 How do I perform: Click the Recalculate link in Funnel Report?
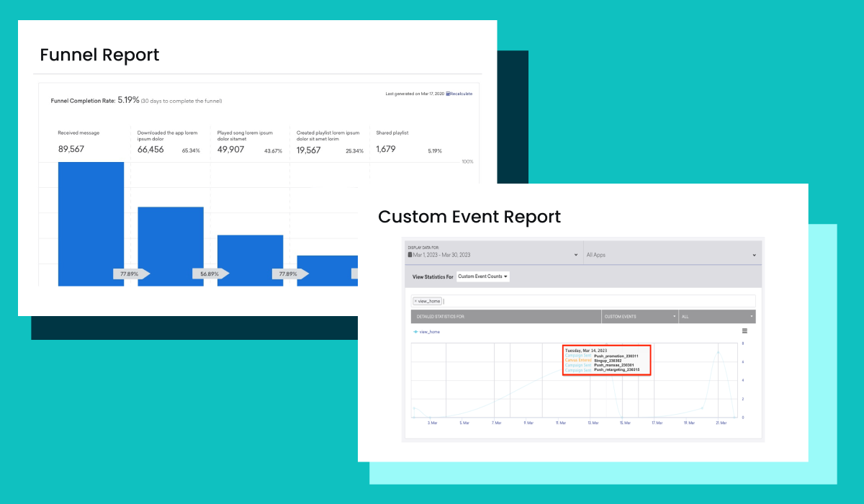click(x=461, y=94)
